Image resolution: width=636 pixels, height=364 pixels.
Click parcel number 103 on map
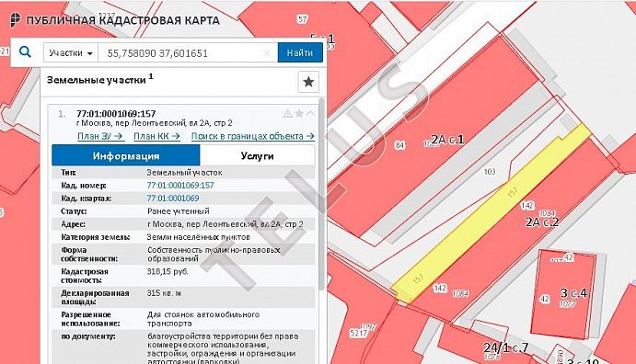[x=490, y=172]
